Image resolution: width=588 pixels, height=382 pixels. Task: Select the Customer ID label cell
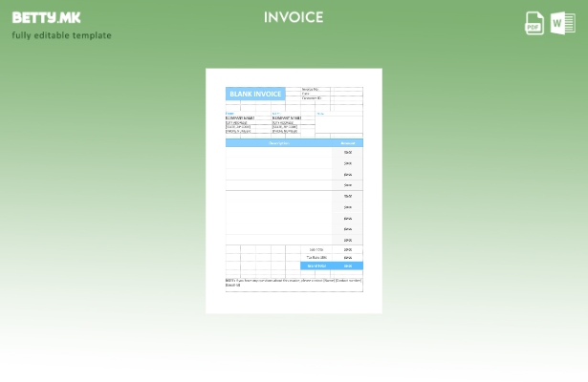point(312,98)
